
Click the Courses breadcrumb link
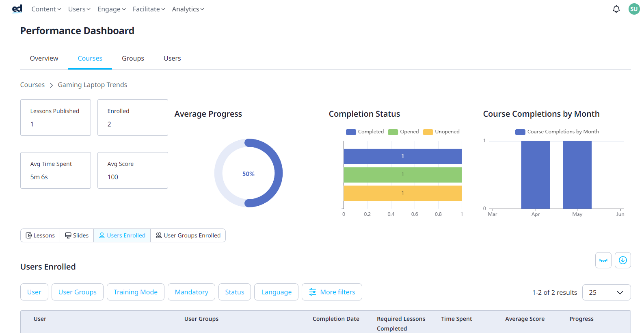pos(32,85)
